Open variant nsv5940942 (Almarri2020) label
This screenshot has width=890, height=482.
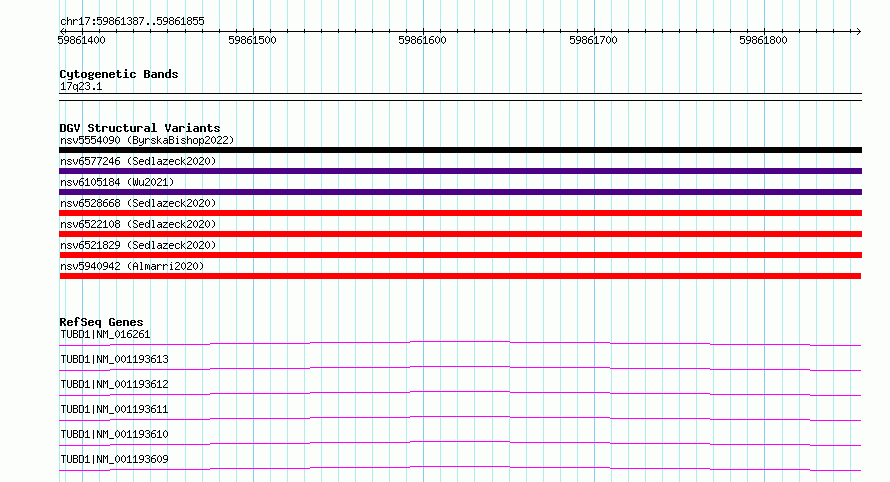coord(132,266)
